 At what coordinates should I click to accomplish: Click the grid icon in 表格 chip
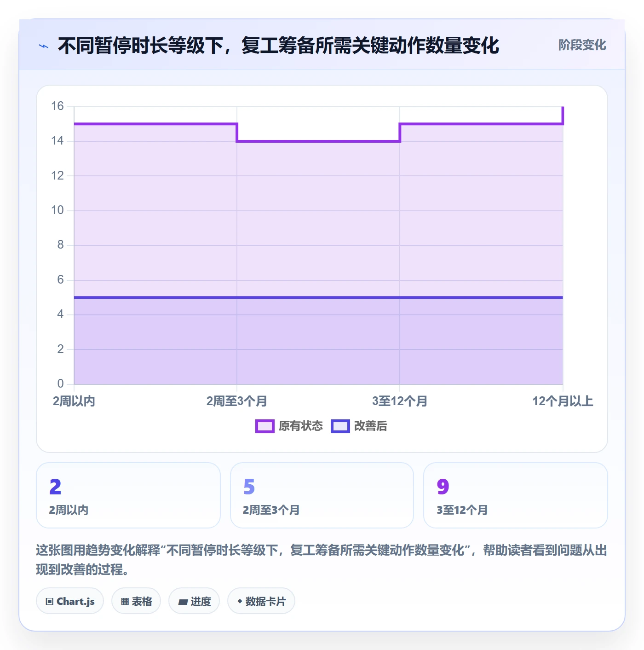(125, 601)
